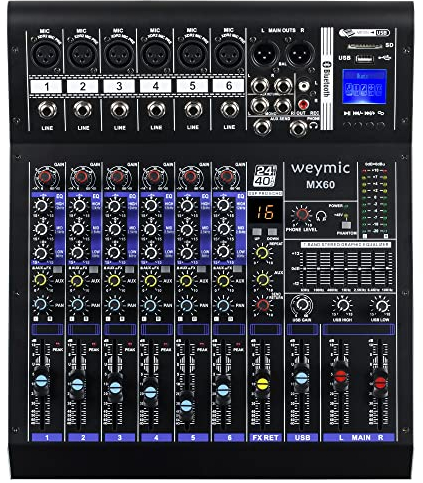The image size is (423, 483).
Task: Click the MIC 3 XLR input socket
Action: coord(119,54)
